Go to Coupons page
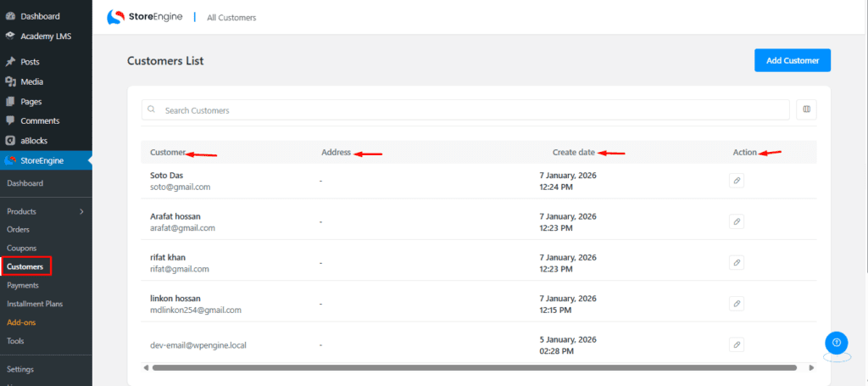 (21, 248)
